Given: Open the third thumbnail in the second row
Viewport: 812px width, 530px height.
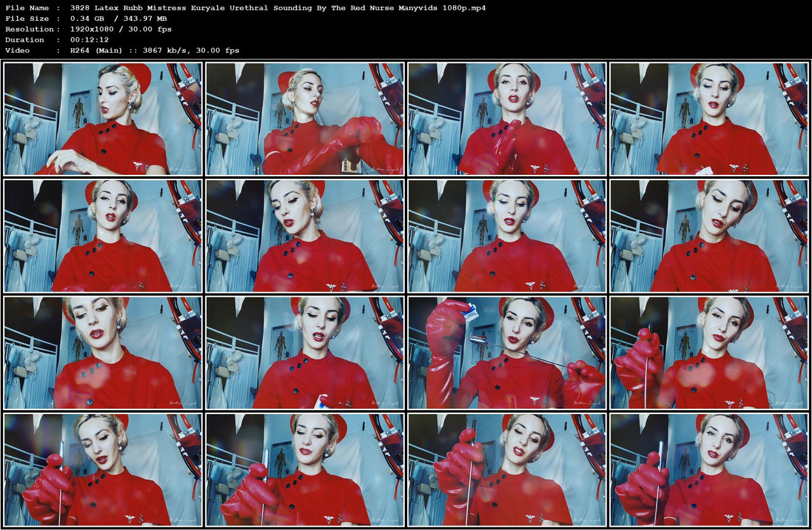Looking at the screenshot, I should point(507,236).
